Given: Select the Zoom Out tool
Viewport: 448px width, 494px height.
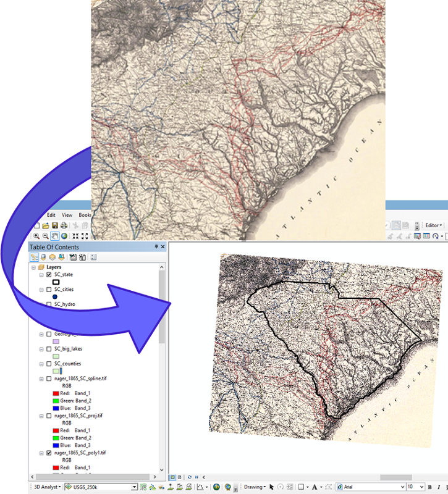Looking at the screenshot, I should coord(45,235).
